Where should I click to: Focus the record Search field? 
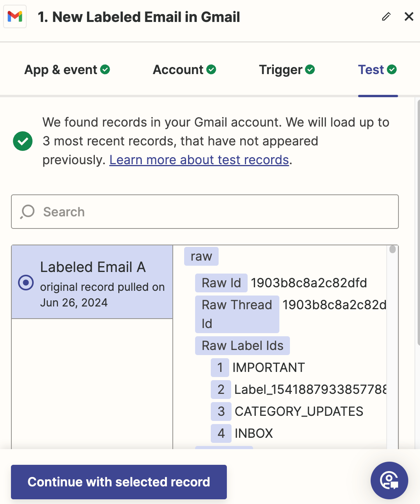[205, 212]
